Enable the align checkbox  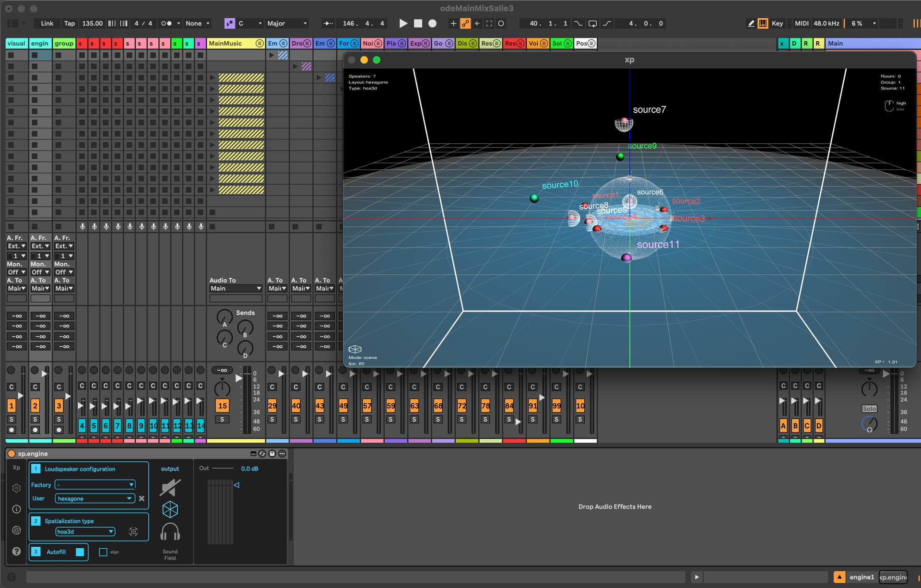103,552
